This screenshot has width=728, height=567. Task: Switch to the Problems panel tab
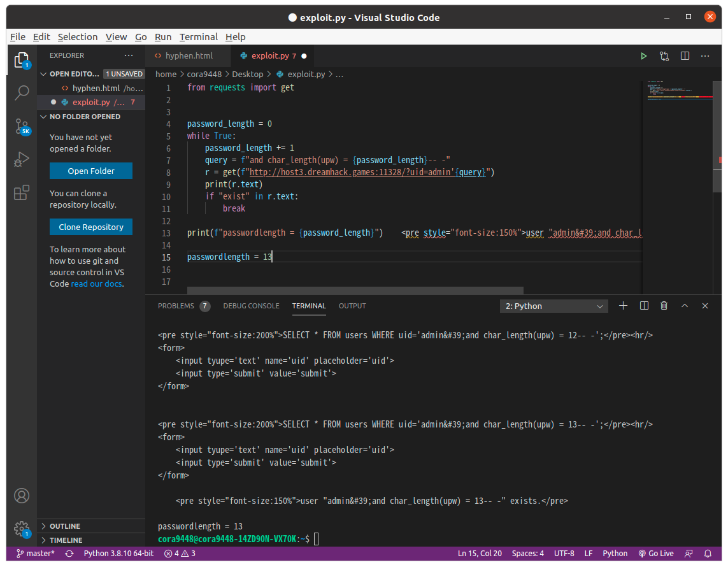(x=183, y=306)
